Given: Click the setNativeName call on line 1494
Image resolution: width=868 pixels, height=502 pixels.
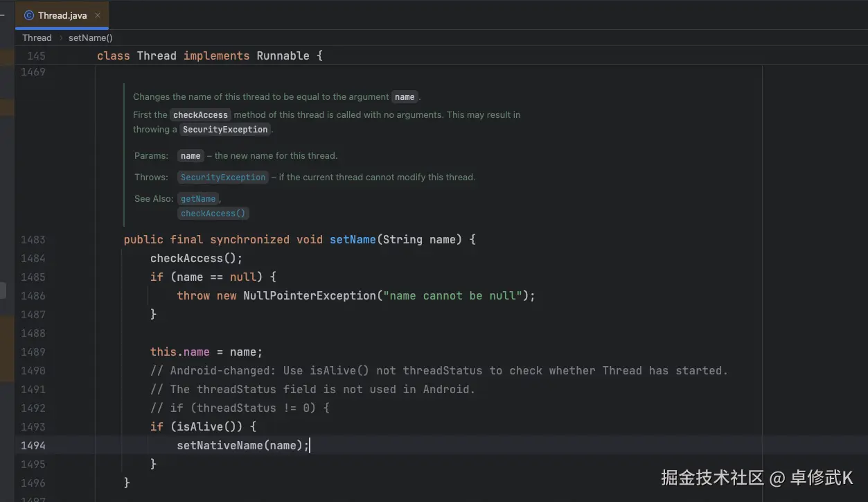Looking at the screenshot, I should tap(220, 446).
